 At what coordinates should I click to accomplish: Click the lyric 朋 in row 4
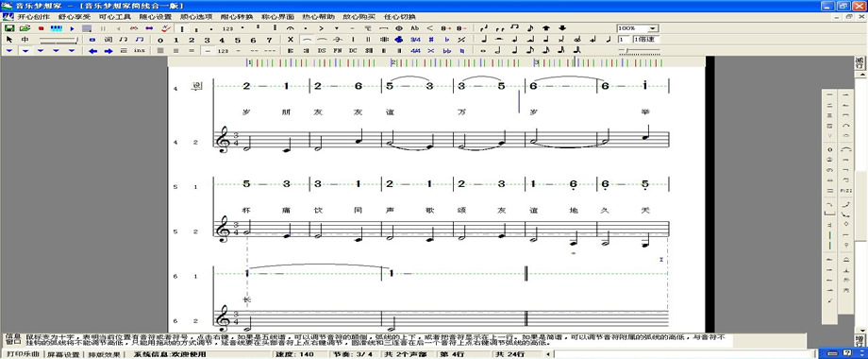coord(286,111)
